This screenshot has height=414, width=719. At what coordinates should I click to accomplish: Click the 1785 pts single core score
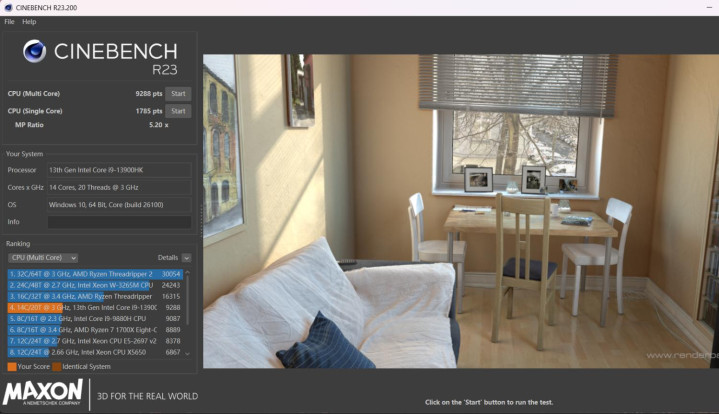[149, 111]
